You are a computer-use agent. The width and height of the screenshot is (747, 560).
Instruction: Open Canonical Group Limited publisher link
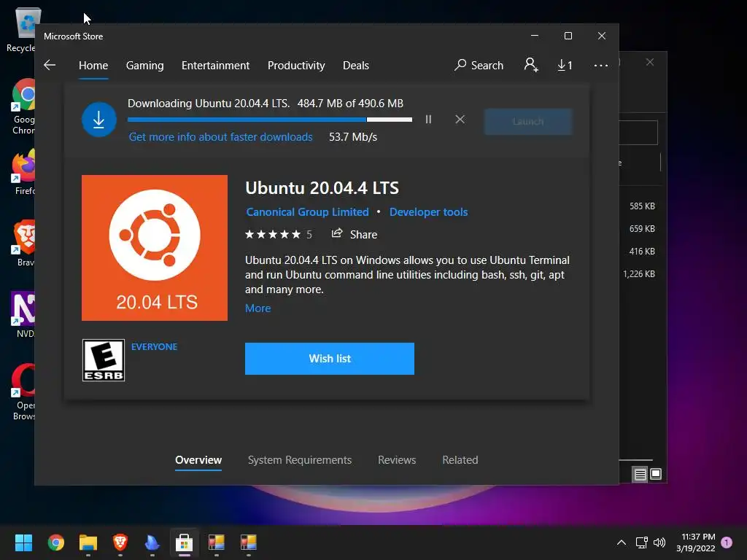307,212
